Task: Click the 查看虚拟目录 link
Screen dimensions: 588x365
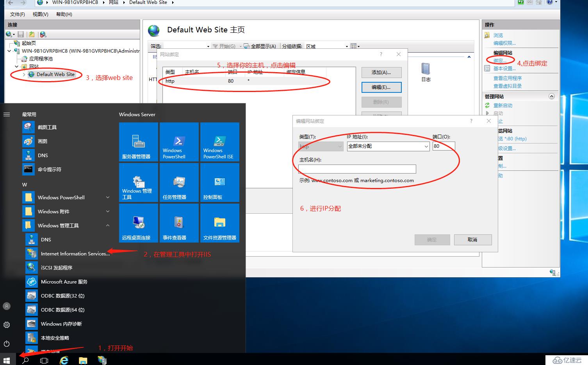Action: [x=507, y=86]
